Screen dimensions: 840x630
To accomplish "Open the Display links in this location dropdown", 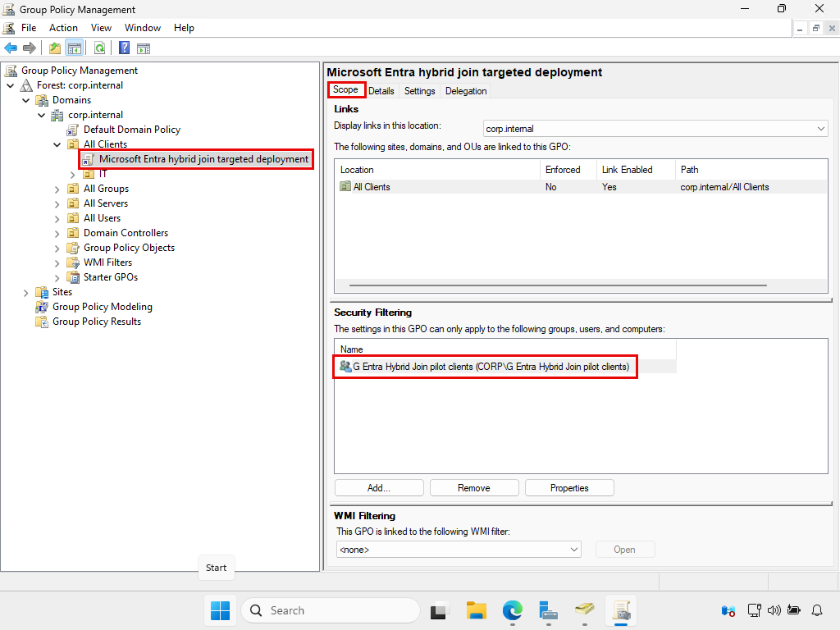I will point(655,129).
